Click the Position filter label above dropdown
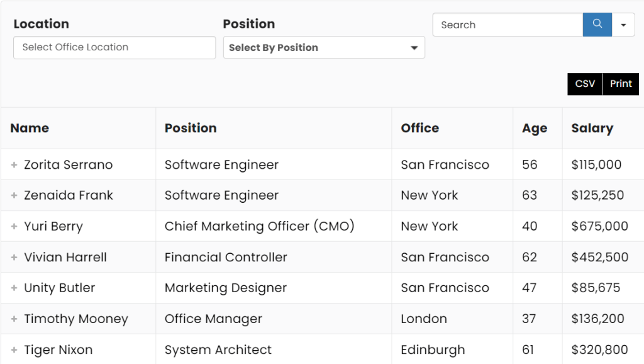Viewport: 644px width, 364px height. 249,24
